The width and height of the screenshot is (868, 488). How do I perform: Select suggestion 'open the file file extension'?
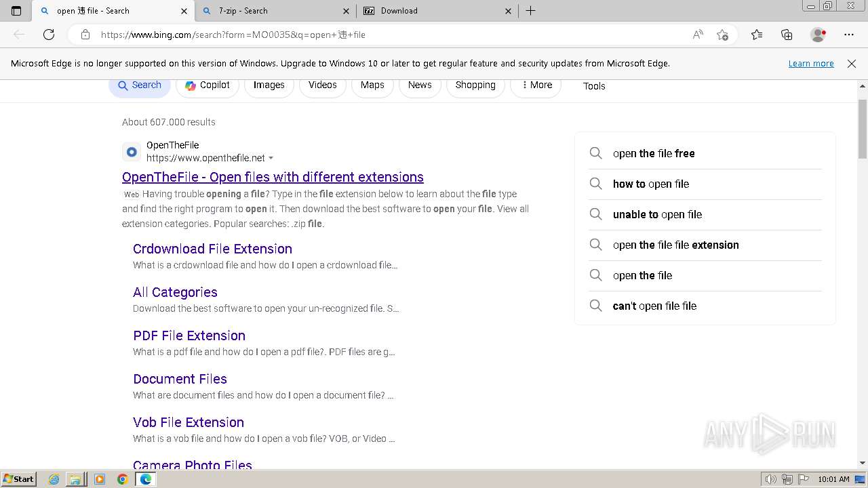pyautogui.click(x=705, y=245)
